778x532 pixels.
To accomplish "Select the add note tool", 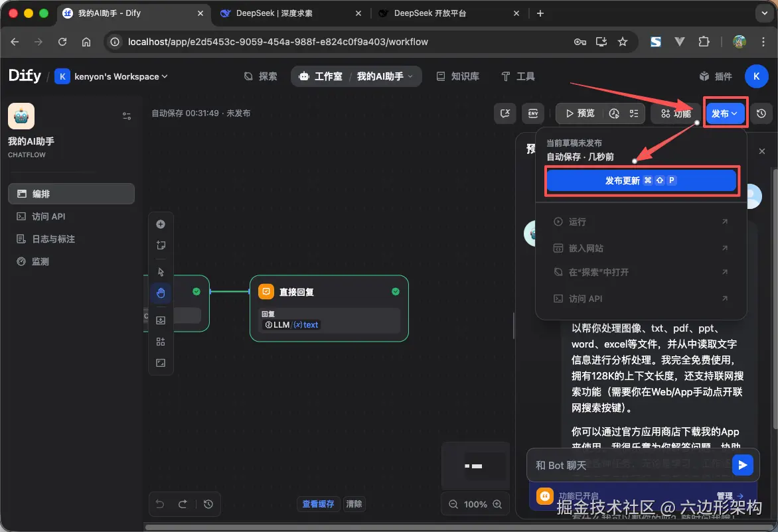I will tap(161, 245).
